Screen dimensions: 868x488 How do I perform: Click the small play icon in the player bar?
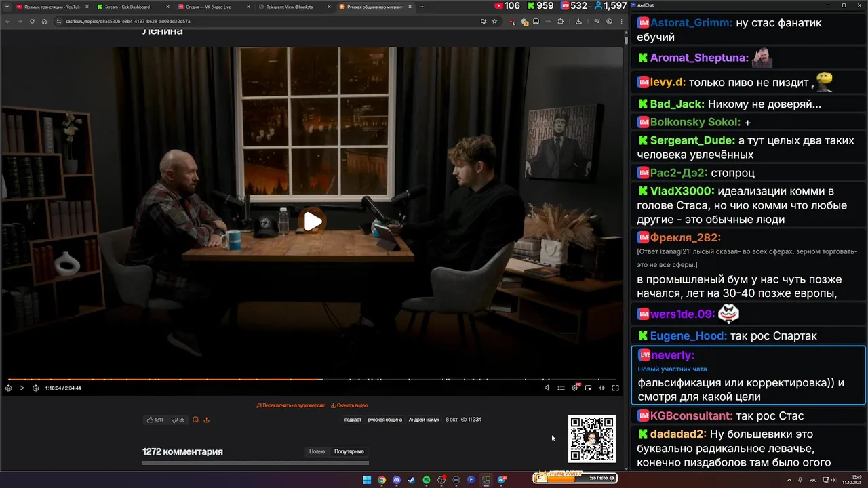[22, 388]
